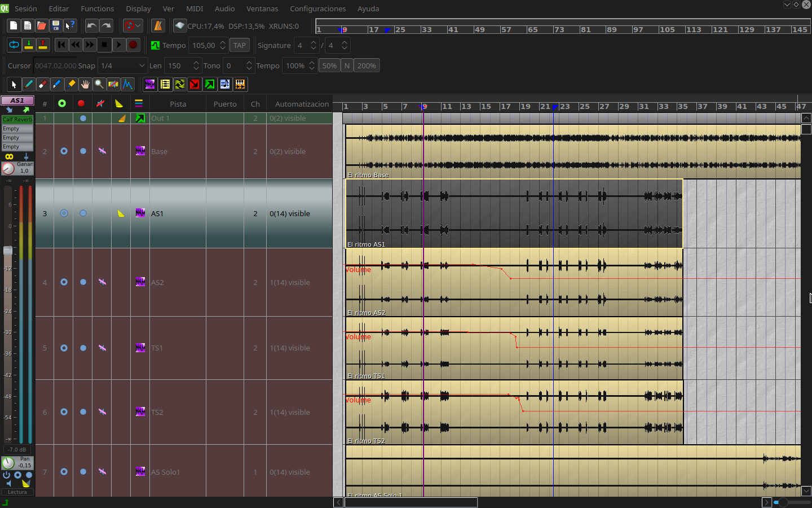Select the magnifier zoom tool
Image resolution: width=812 pixels, height=508 pixels.
pyautogui.click(x=99, y=84)
